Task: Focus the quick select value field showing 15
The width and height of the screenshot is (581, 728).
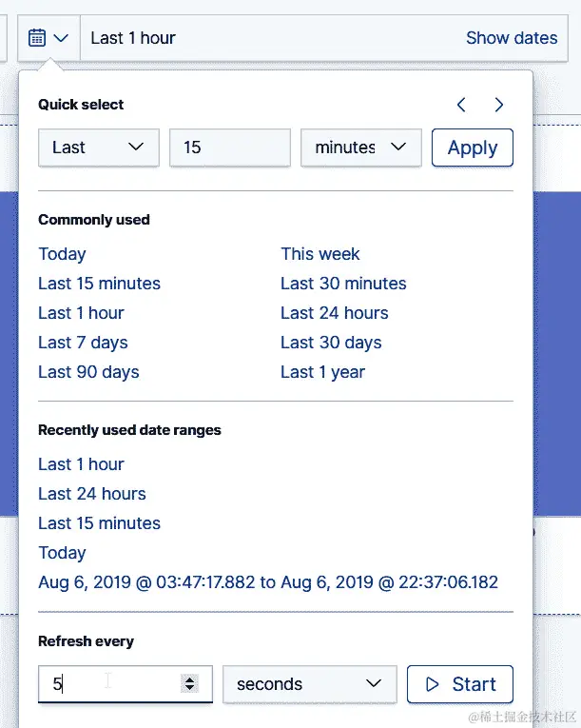Action: click(x=230, y=148)
